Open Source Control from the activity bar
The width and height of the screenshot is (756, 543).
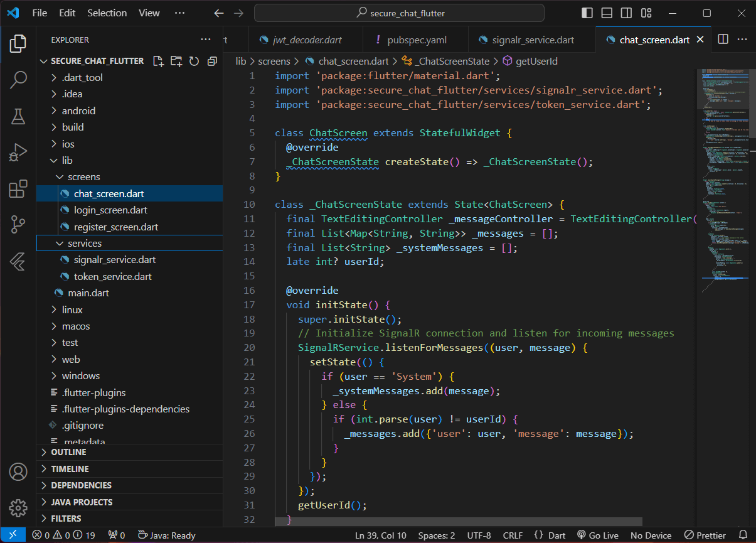pyautogui.click(x=18, y=224)
